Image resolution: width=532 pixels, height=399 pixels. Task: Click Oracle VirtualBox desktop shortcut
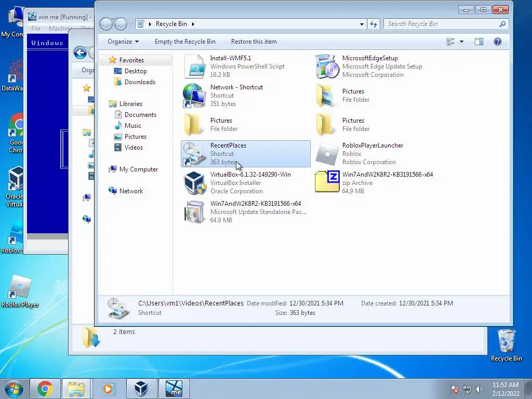[14, 187]
